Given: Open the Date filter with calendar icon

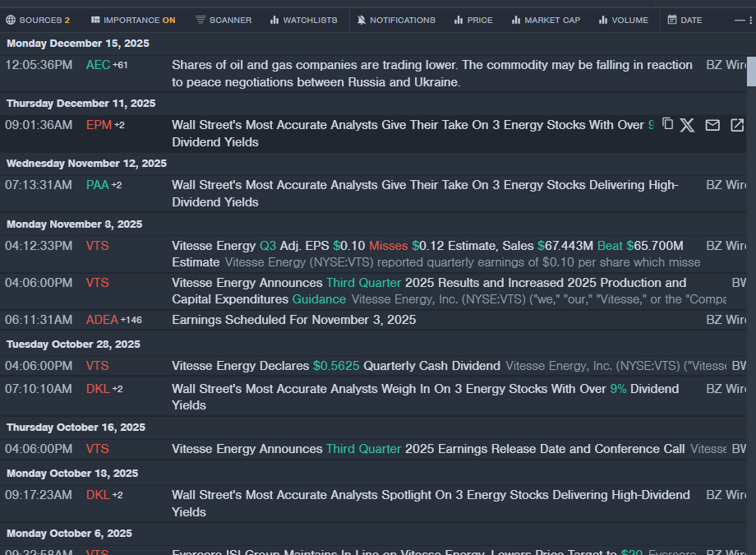Looking at the screenshot, I should pyautogui.click(x=685, y=20).
